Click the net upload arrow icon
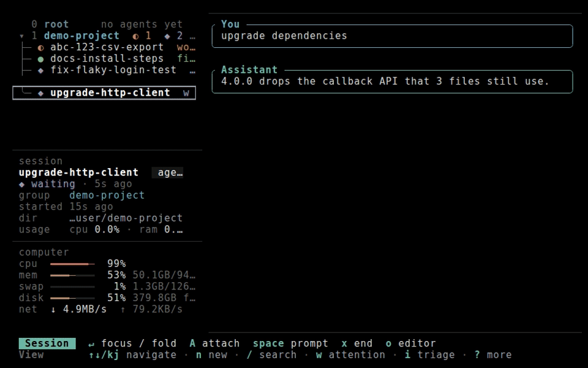Screen dimensions: 588x368 [123, 309]
